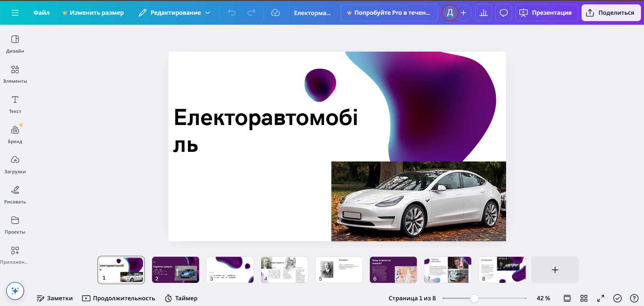Click the checkmark design check icon
The height and width of the screenshot is (306, 644).
point(617,298)
